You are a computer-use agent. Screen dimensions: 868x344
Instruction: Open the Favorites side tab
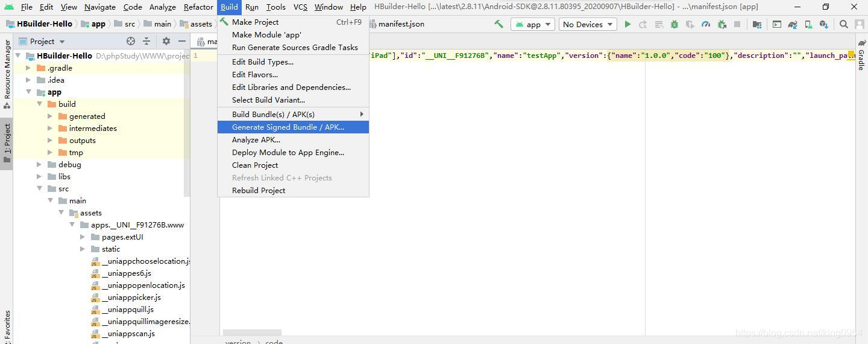point(7,326)
